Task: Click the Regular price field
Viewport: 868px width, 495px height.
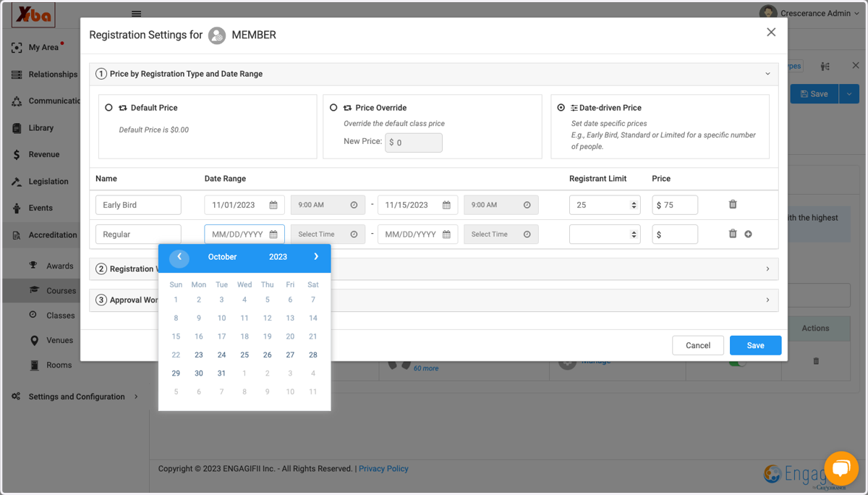Action: [675, 234]
